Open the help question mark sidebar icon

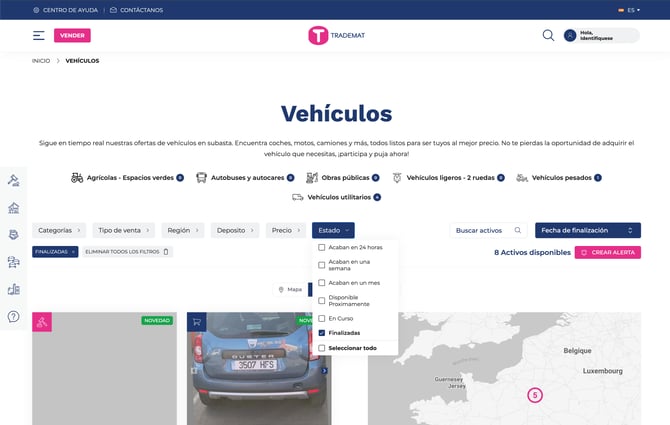(x=14, y=317)
